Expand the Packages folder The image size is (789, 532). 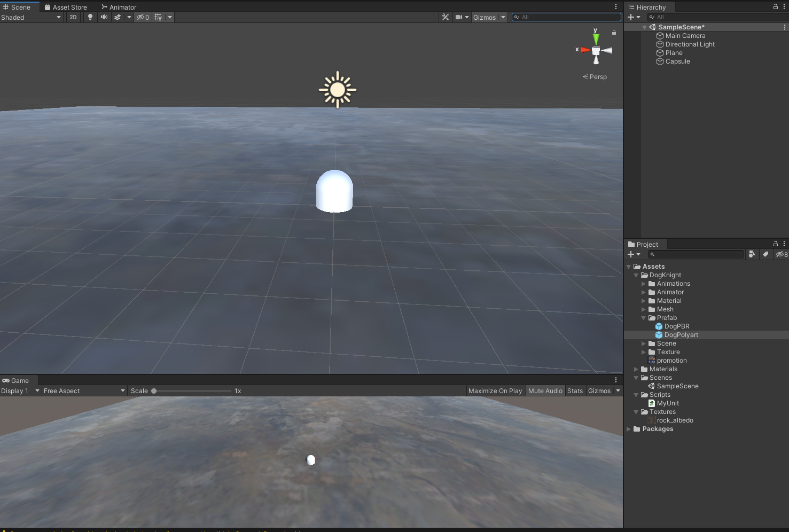pyautogui.click(x=629, y=429)
